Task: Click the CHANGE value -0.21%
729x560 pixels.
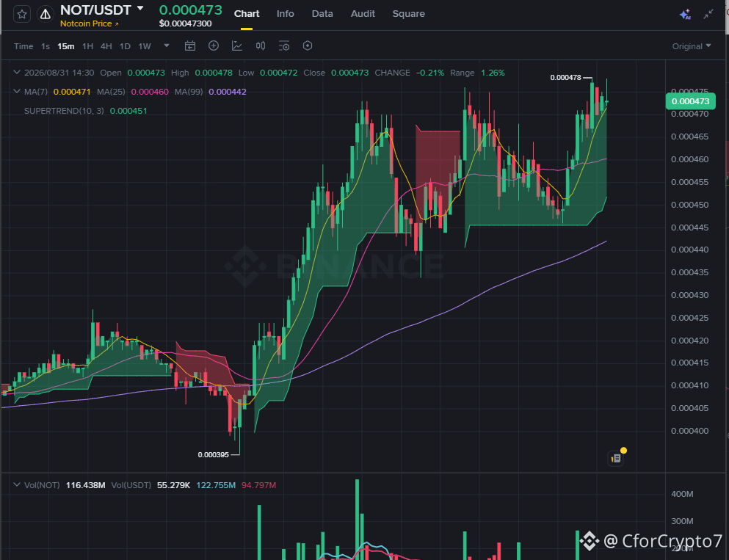Action: [430, 73]
